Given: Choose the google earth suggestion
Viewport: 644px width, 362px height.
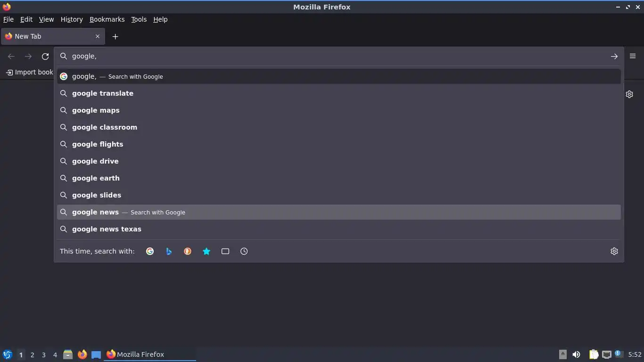Looking at the screenshot, I should [339, 178].
